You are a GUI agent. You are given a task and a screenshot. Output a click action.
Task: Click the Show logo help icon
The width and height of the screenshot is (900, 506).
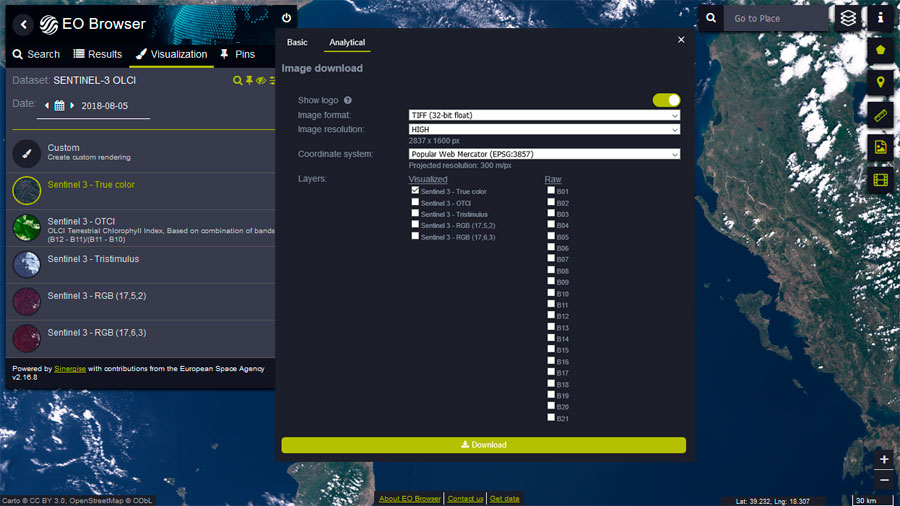pyautogui.click(x=347, y=100)
